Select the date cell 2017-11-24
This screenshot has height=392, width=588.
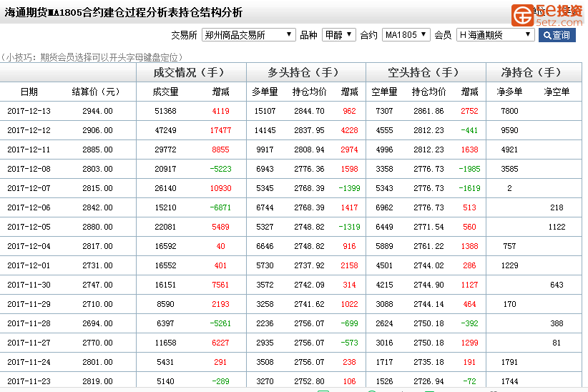pyautogui.click(x=29, y=362)
